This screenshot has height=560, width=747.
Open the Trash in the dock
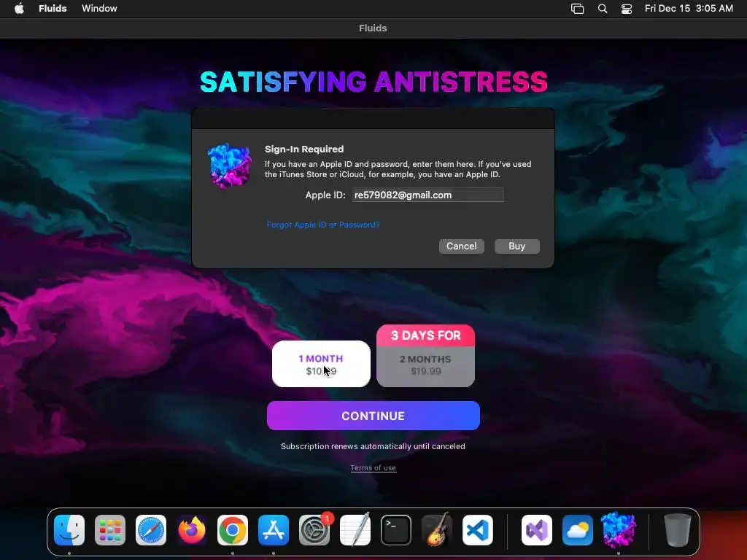point(678,530)
